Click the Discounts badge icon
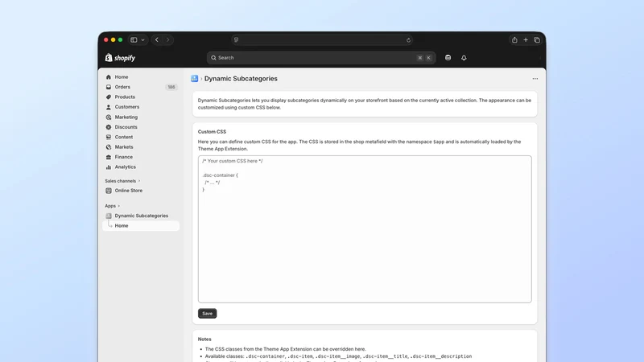Viewport: 644px width, 362px height. [x=109, y=127]
